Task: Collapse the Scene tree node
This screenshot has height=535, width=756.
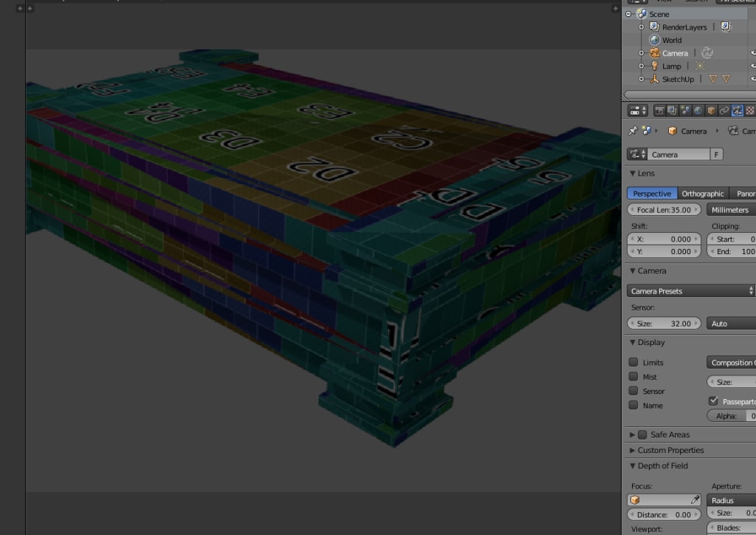Action: click(629, 14)
